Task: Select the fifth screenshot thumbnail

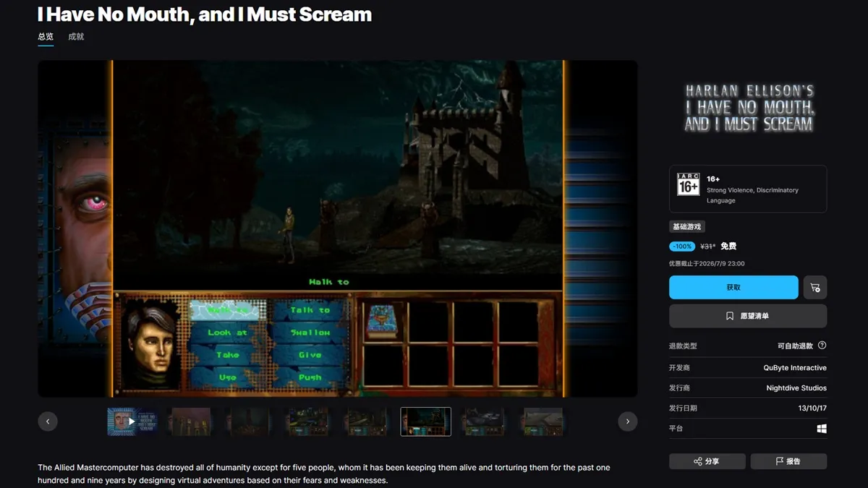Action: tap(367, 421)
